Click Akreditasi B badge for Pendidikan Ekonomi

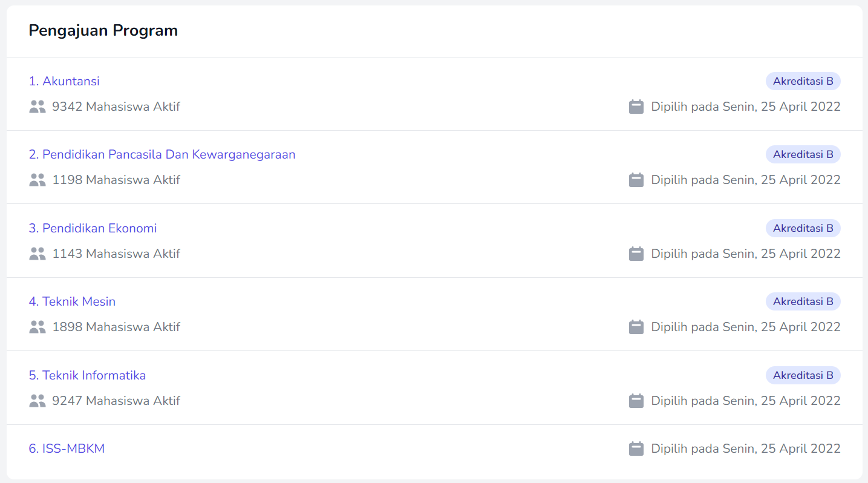coord(803,228)
